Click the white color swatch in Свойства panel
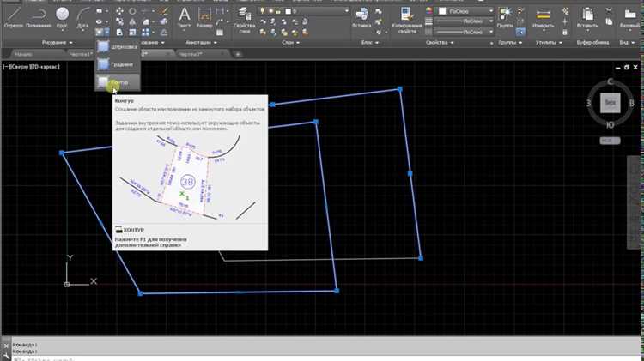644x361 pixels. pyautogui.click(x=442, y=11)
